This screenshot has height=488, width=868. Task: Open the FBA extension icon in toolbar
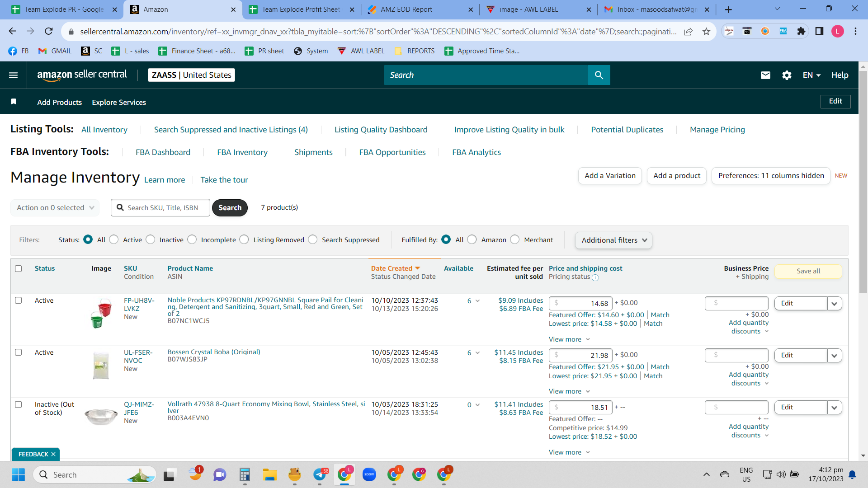pyautogui.click(x=783, y=31)
